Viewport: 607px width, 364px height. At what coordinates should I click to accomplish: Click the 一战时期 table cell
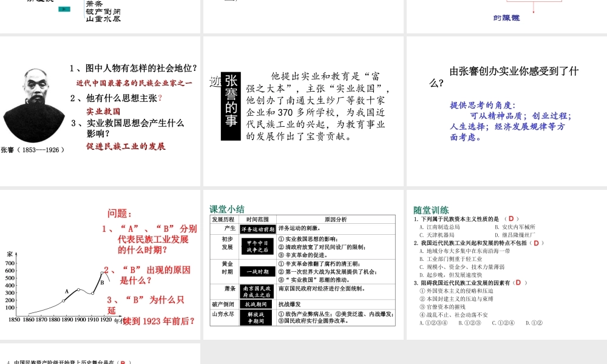pos(257,272)
